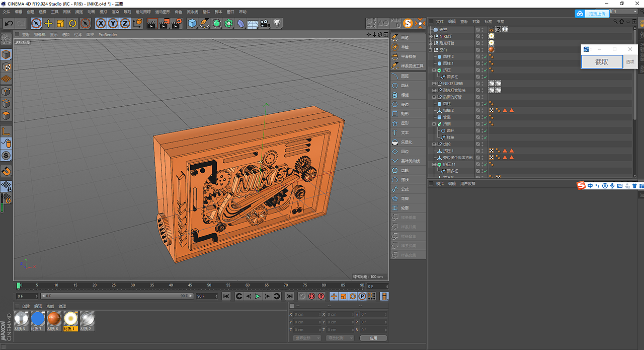Click the coordinate system cube icon
644x350 pixels.
137,23
